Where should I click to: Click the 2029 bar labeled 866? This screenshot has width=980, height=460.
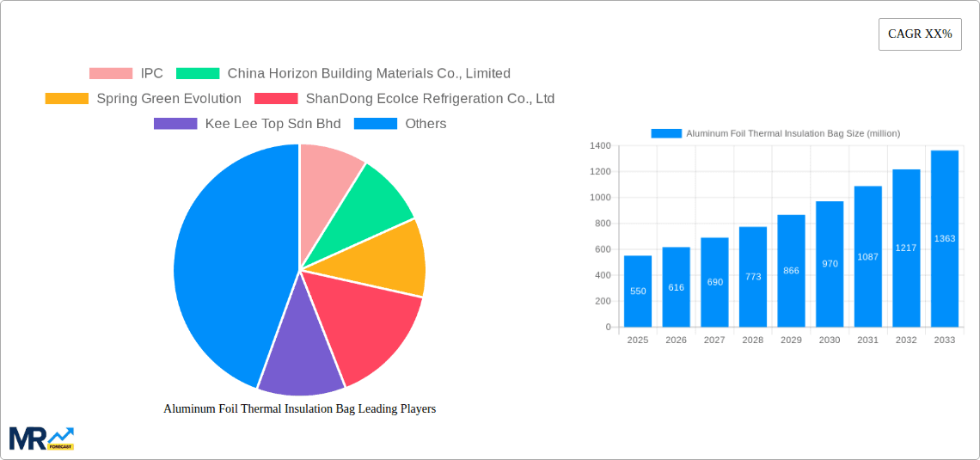pos(791,271)
